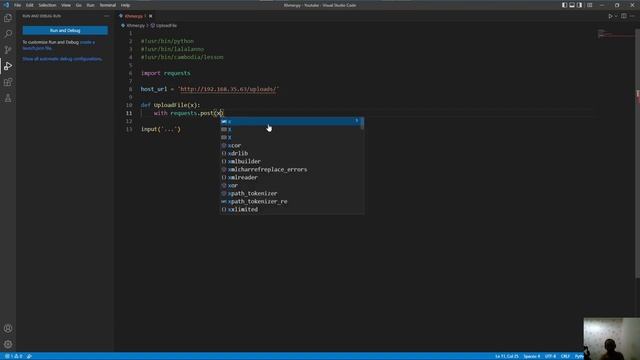
Task: Click the Ln 11, Col 25 status item
Action: (x=507, y=356)
